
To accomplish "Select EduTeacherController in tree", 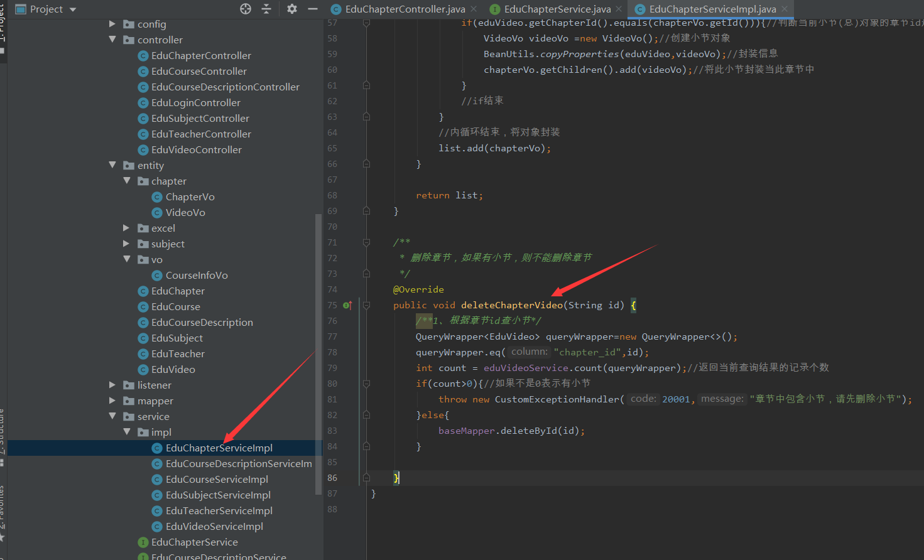I will [201, 134].
